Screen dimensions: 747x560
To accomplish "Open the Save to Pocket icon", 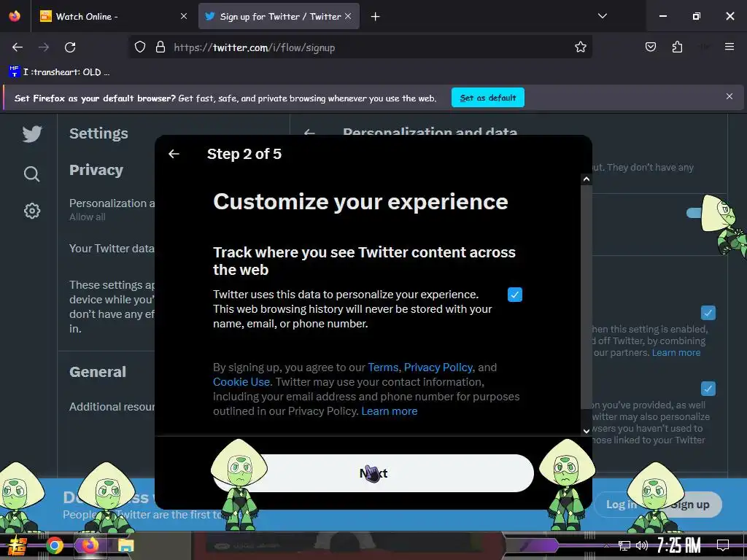I will 651,47.
